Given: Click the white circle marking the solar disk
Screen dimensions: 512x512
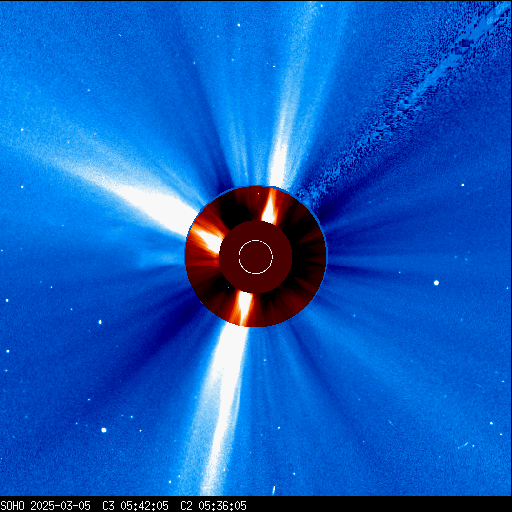Looking at the screenshot, I should click(256, 257).
